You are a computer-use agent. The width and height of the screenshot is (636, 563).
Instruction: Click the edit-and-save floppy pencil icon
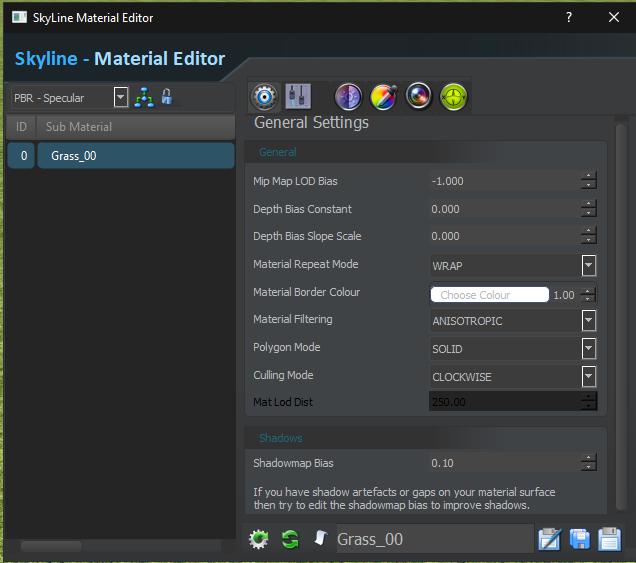point(550,539)
